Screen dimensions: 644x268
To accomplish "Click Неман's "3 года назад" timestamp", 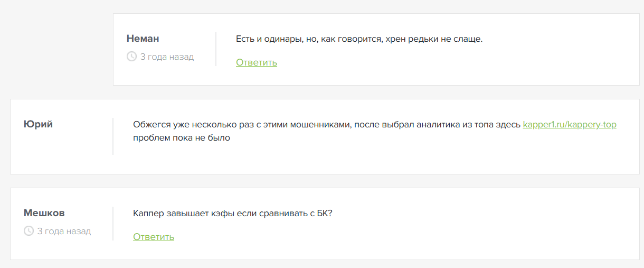I will point(167,57).
